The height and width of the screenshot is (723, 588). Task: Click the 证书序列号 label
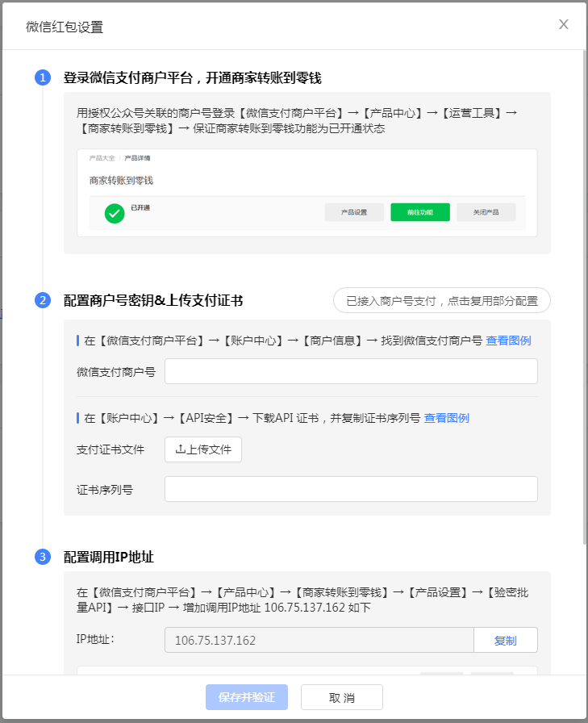(x=105, y=490)
